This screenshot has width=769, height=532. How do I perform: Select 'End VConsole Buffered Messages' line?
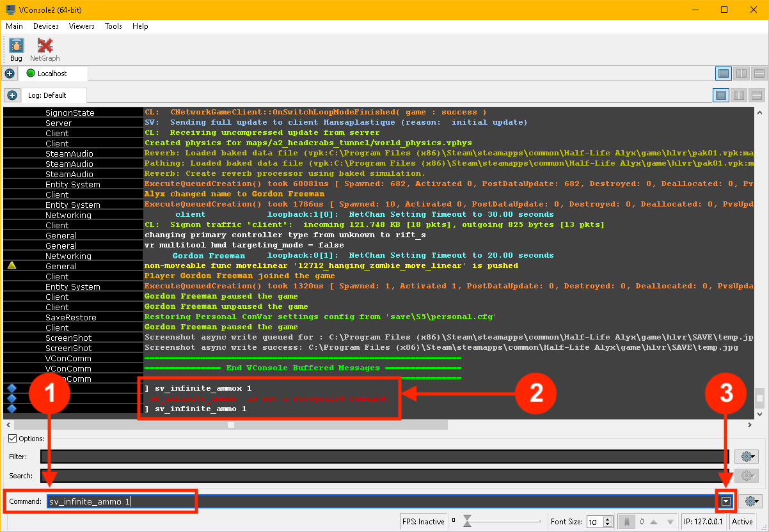click(x=303, y=368)
